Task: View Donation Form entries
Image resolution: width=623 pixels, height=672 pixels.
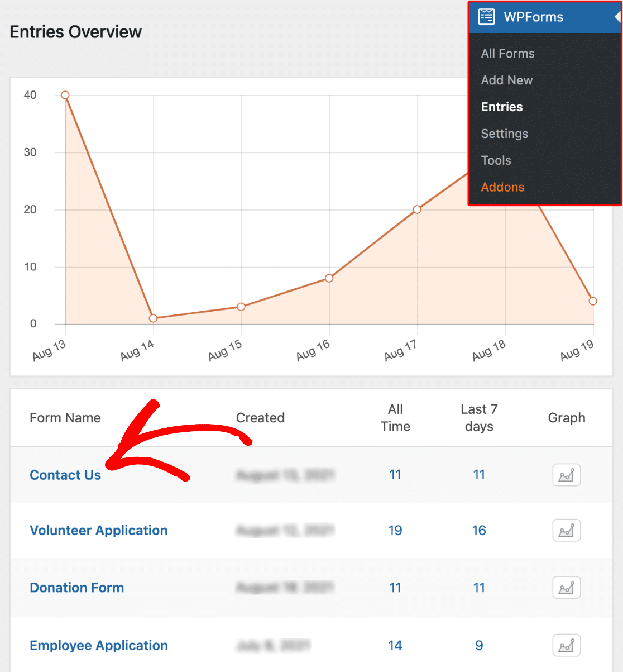Action: point(77,588)
